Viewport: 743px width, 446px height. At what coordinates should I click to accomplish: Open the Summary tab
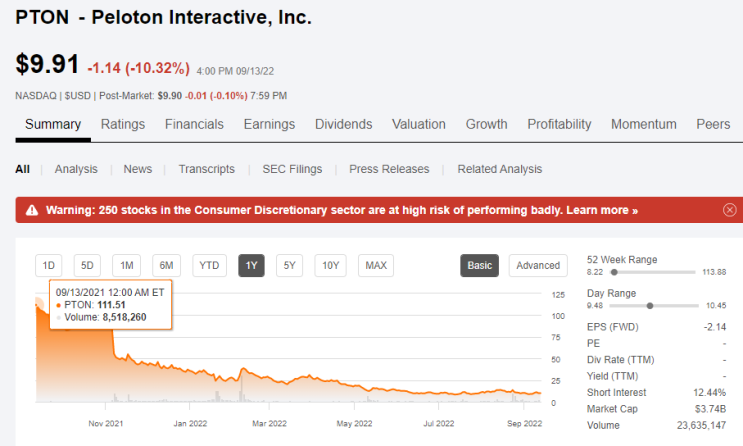53,124
